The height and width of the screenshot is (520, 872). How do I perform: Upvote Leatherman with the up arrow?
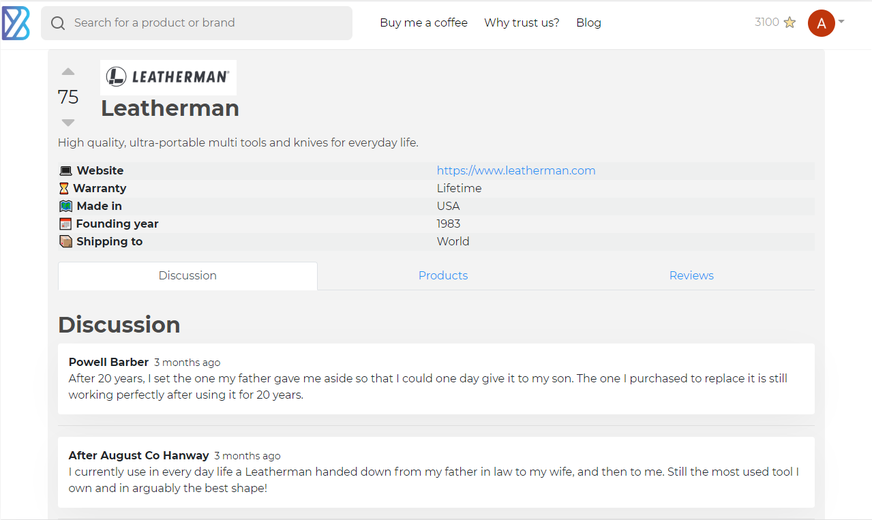pos(68,71)
